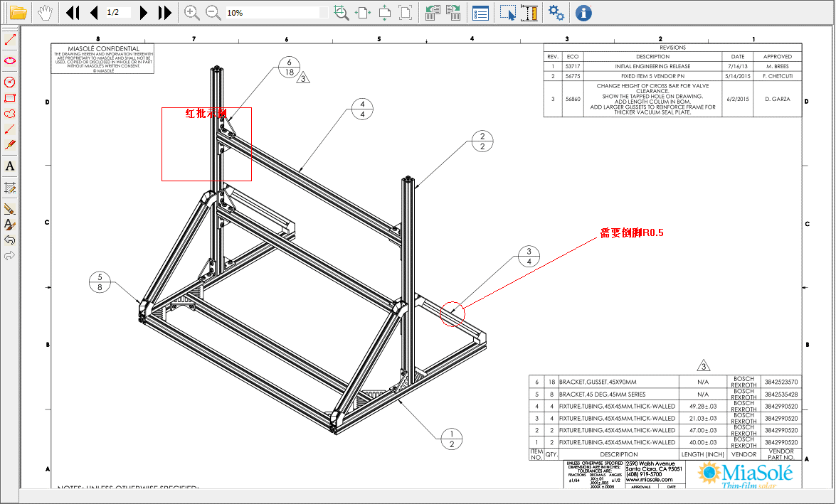Select the hatched area edit tool
Image resolution: width=836 pixels, height=504 pixels.
9,188
